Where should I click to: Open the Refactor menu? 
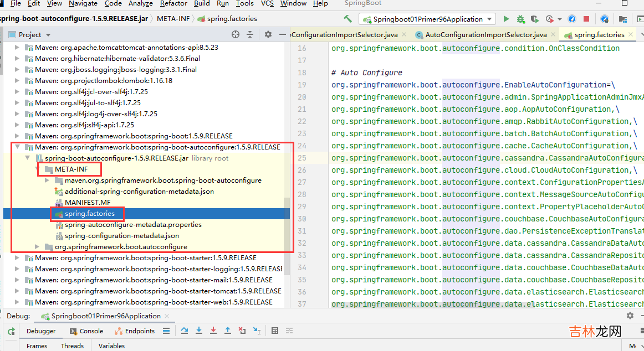tap(173, 3)
